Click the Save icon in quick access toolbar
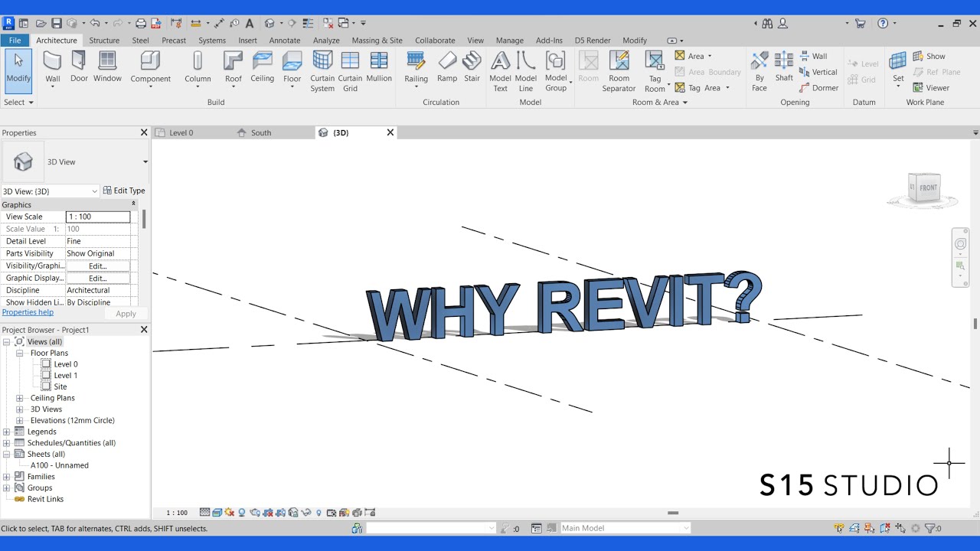The width and height of the screenshot is (980, 551). click(x=56, y=24)
